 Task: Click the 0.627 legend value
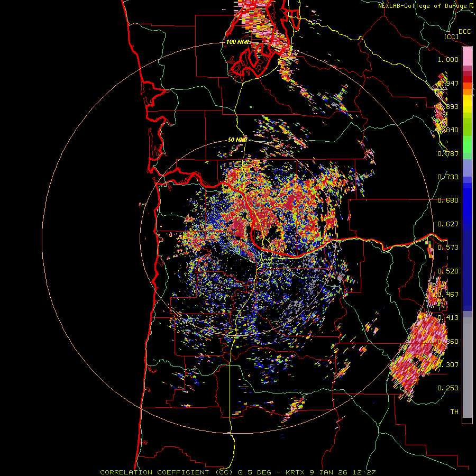[448, 224]
